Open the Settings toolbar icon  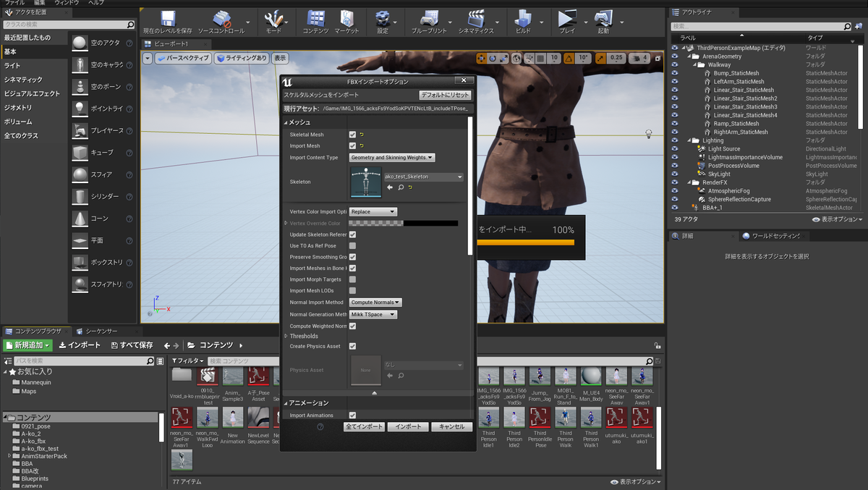(383, 19)
